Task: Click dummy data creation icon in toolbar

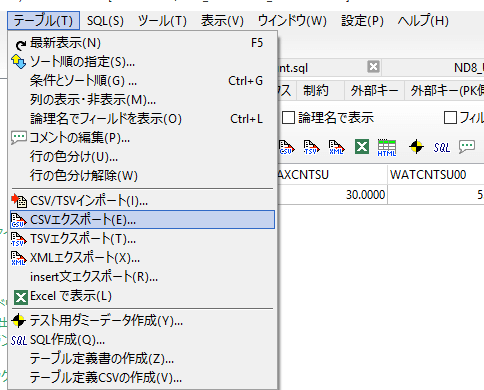Action: (416, 147)
